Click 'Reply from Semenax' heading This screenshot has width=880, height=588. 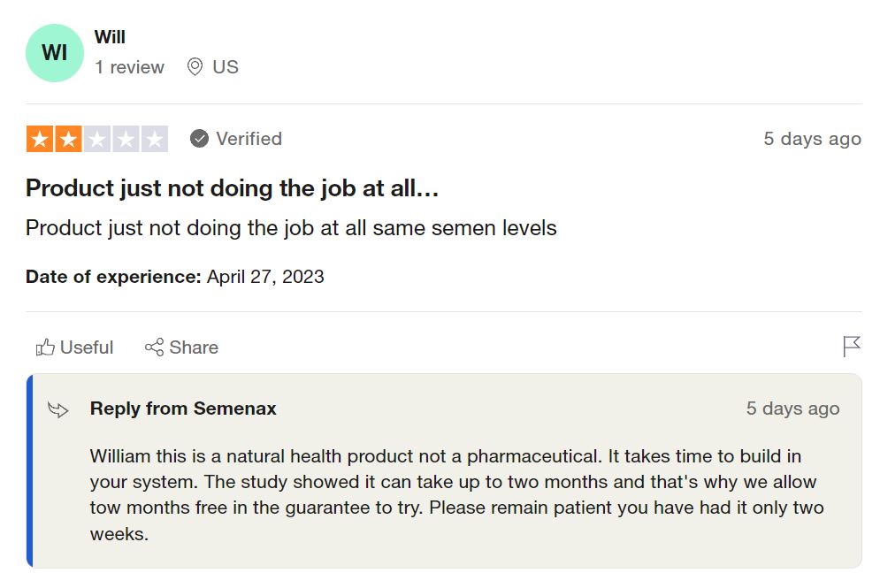click(x=183, y=409)
